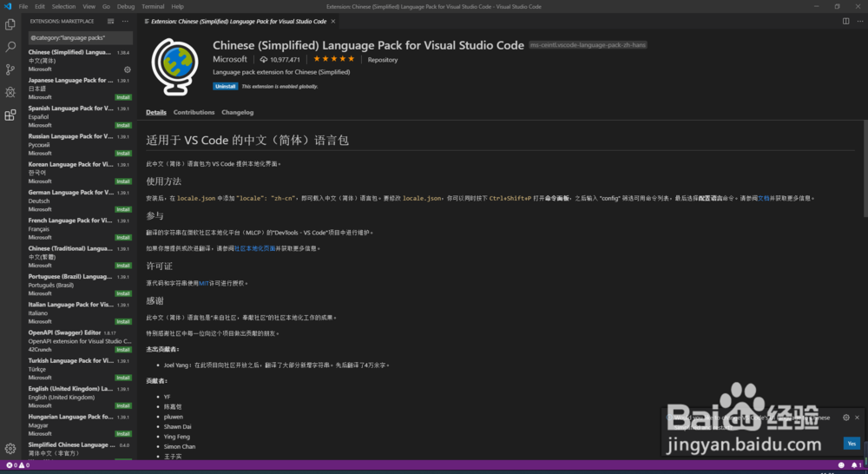Click the details page vertical scrollbar
The width and height of the screenshot is (868, 474).
click(865, 169)
